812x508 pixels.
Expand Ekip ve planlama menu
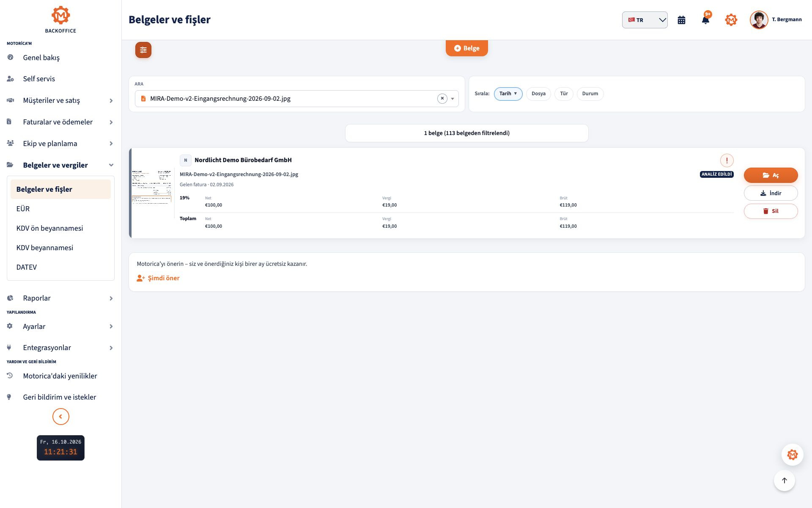click(x=60, y=144)
